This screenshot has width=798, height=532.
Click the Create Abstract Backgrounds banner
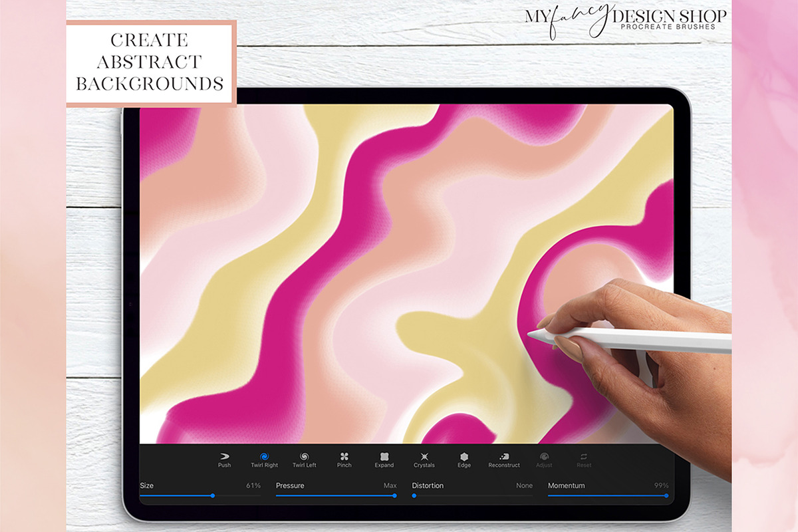pos(151,63)
